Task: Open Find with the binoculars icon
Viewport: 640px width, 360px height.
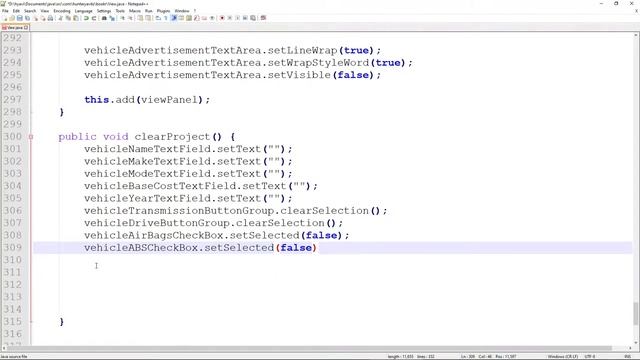Action: pyautogui.click(x=104, y=18)
